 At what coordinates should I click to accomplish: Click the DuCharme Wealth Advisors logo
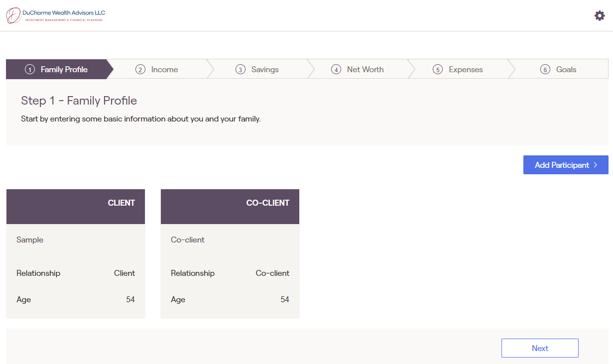[x=56, y=15]
